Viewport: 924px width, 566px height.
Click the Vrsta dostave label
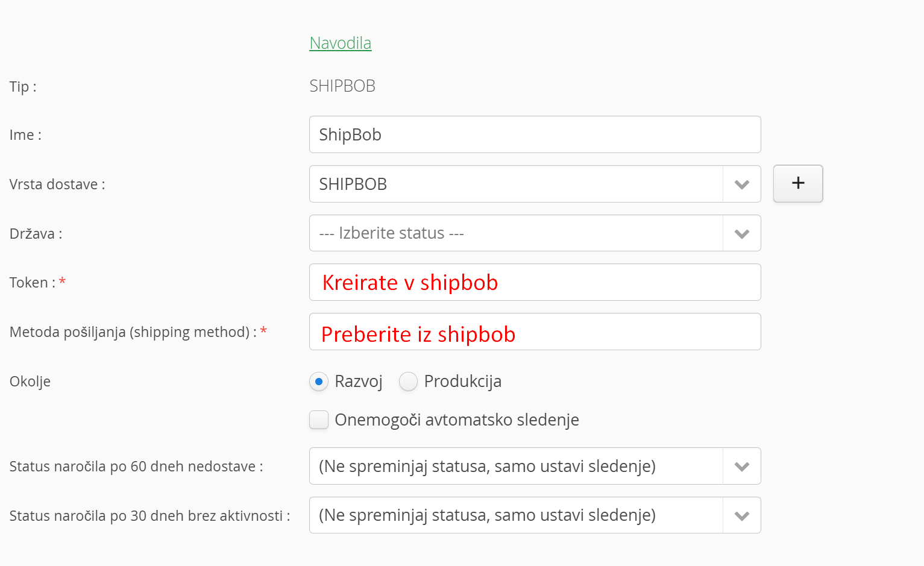(57, 184)
